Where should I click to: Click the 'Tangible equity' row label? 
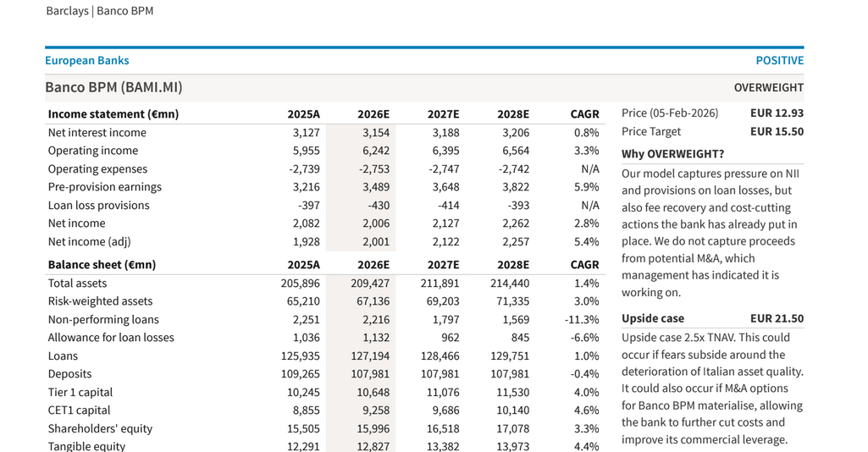click(x=86, y=446)
